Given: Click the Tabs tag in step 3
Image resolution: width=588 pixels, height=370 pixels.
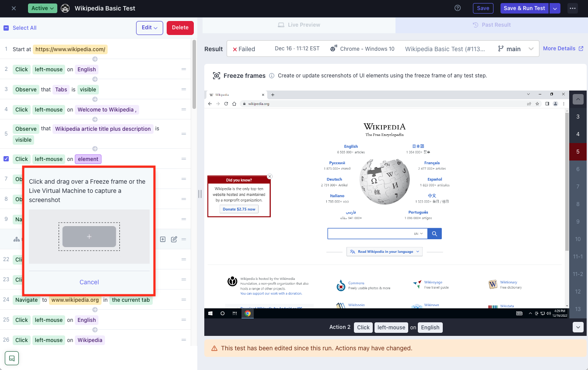Looking at the screenshot, I should (x=61, y=89).
